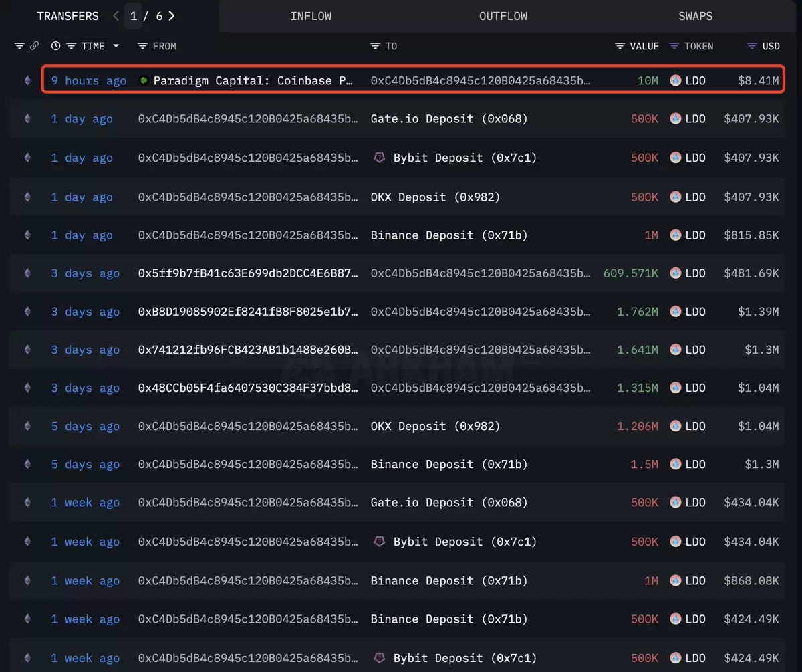The width and height of the screenshot is (802, 672).
Task: Click the 1.206M value cell
Action: coord(638,426)
